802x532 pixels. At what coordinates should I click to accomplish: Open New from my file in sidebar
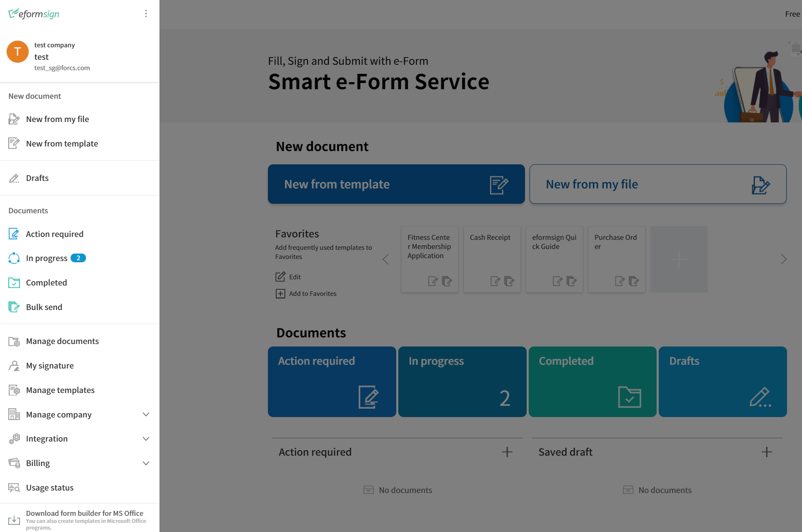point(80,119)
